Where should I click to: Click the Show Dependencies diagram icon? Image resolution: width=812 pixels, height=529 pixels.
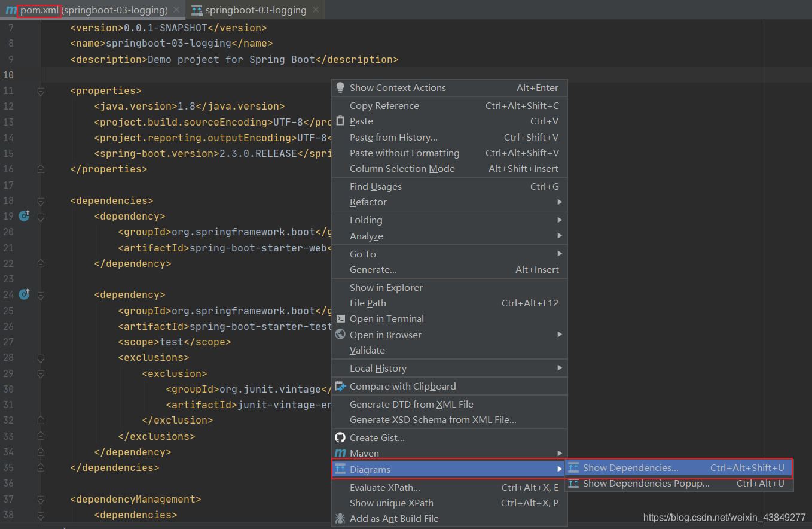(573, 468)
